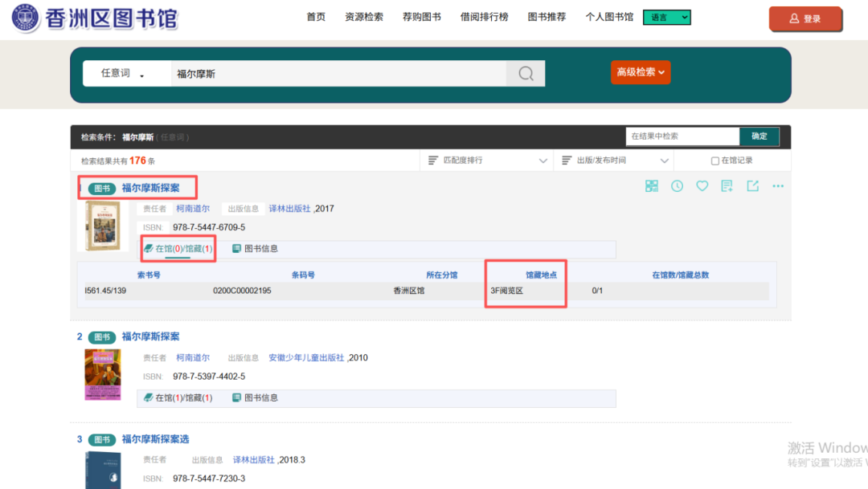Image resolution: width=868 pixels, height=489 pixels.
Task: Expand the 高级检索 advanced search dropdown
Action: pos(641,72)
